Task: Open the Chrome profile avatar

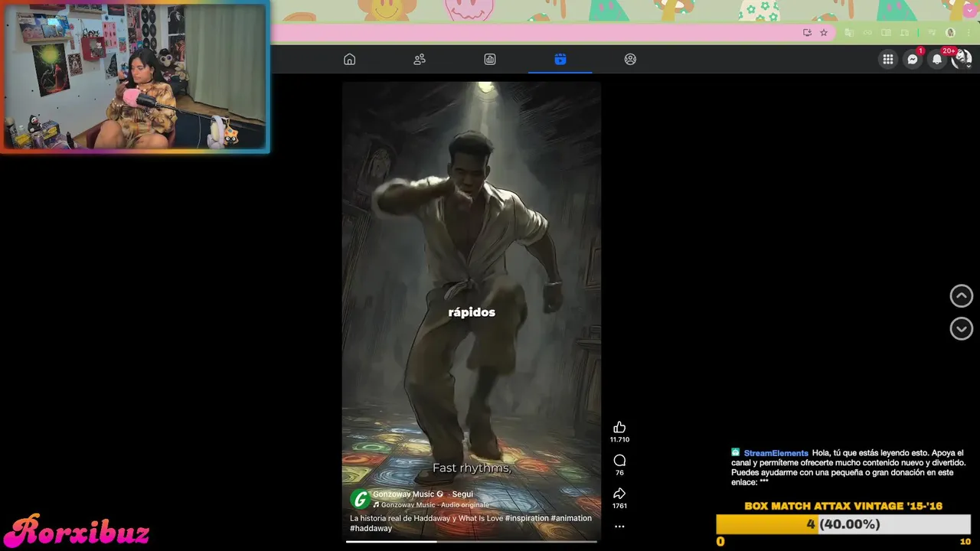Action: (x=951, y=32)
